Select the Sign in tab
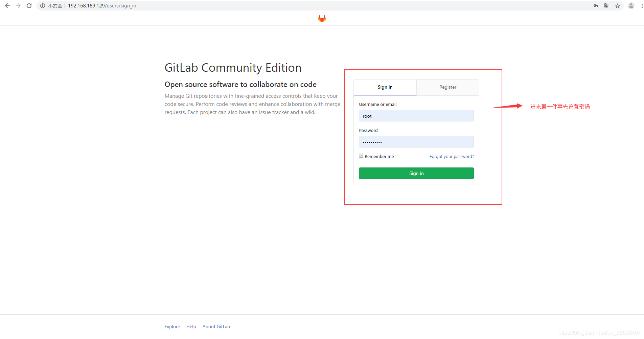The image size is (644, 339). click(x=385, y=87)
